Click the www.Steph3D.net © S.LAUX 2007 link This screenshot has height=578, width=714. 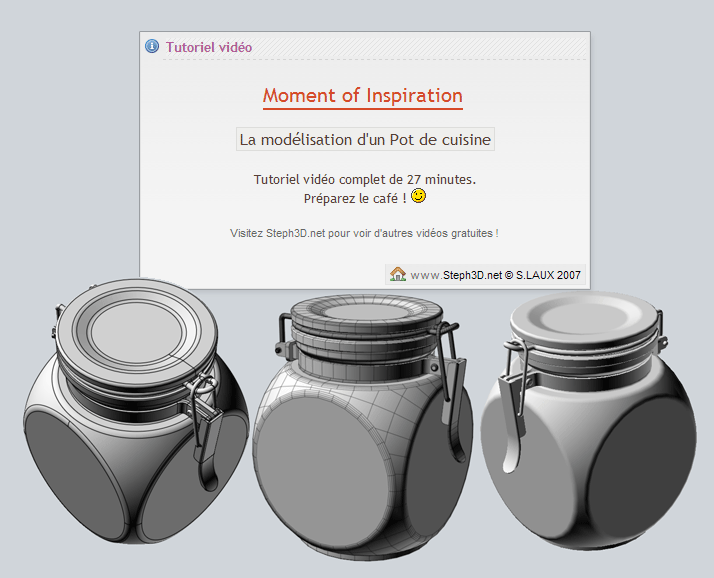pyautogui.click(x=495, y=275)
